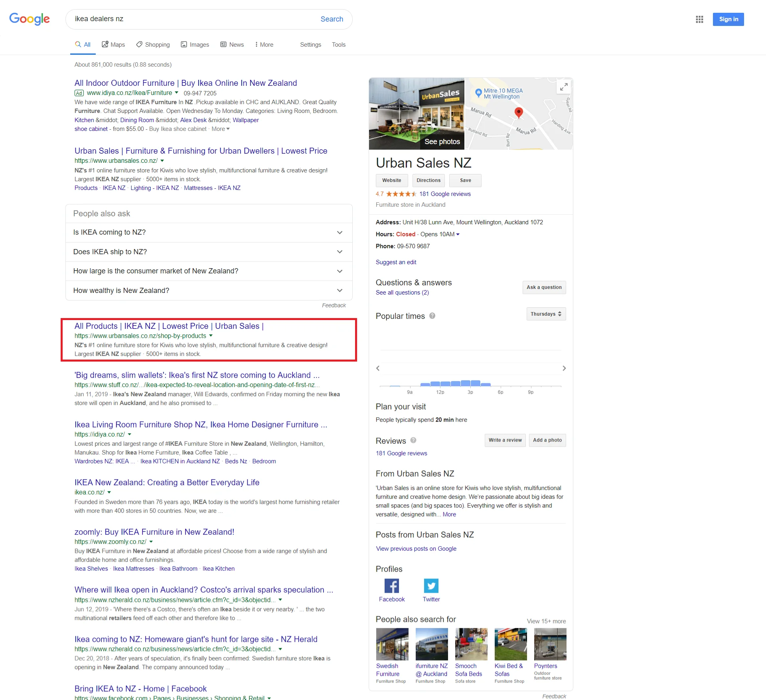Open the Google apps grid icon
This screenshot has height=700, width=766.
pos(699,19)
